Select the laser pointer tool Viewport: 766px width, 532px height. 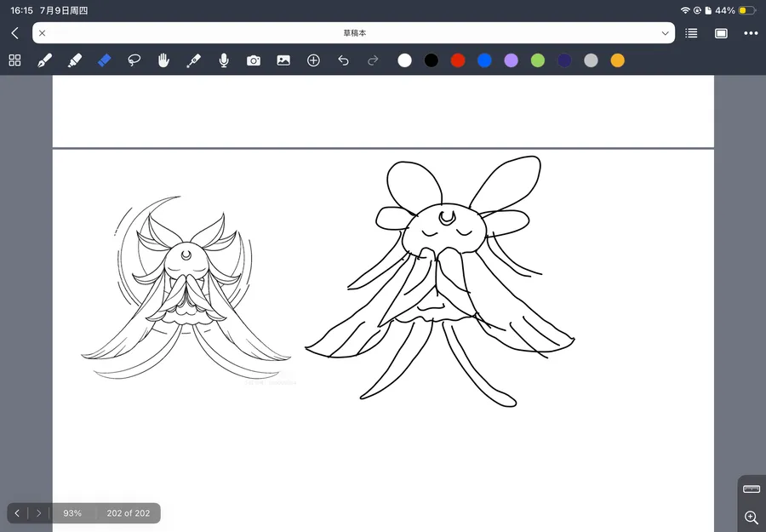coord(193,60)
